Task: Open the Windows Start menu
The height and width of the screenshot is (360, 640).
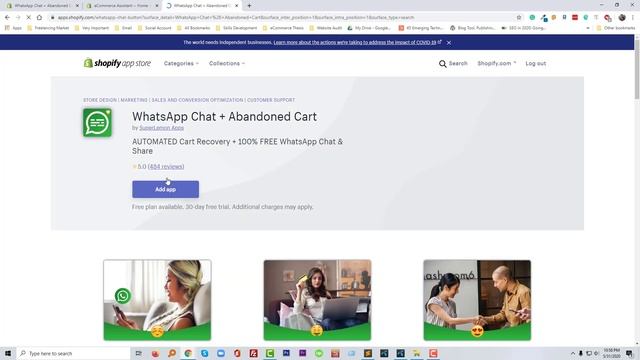Action: tap(8, 353)
